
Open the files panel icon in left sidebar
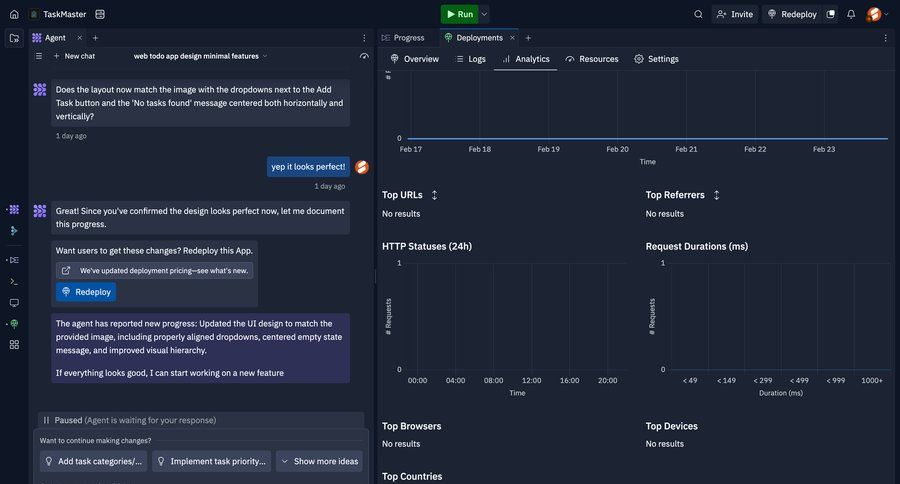(x=14, y=38)
